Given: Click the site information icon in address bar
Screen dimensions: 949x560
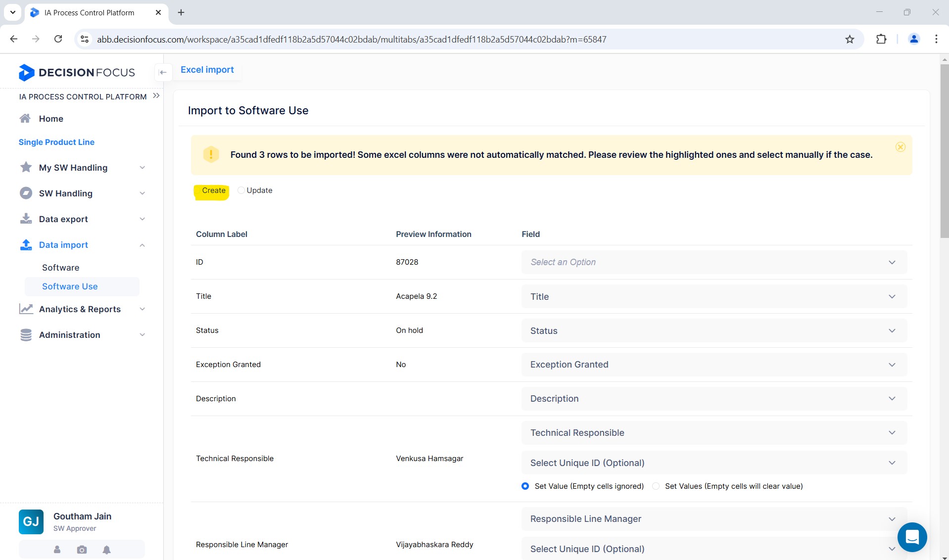Looking at the screenshot, I should coord(85,39).
